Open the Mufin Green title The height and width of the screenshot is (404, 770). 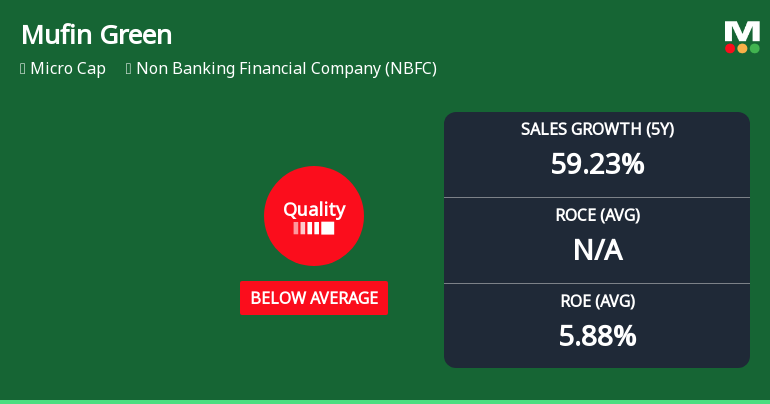(96, 34)
